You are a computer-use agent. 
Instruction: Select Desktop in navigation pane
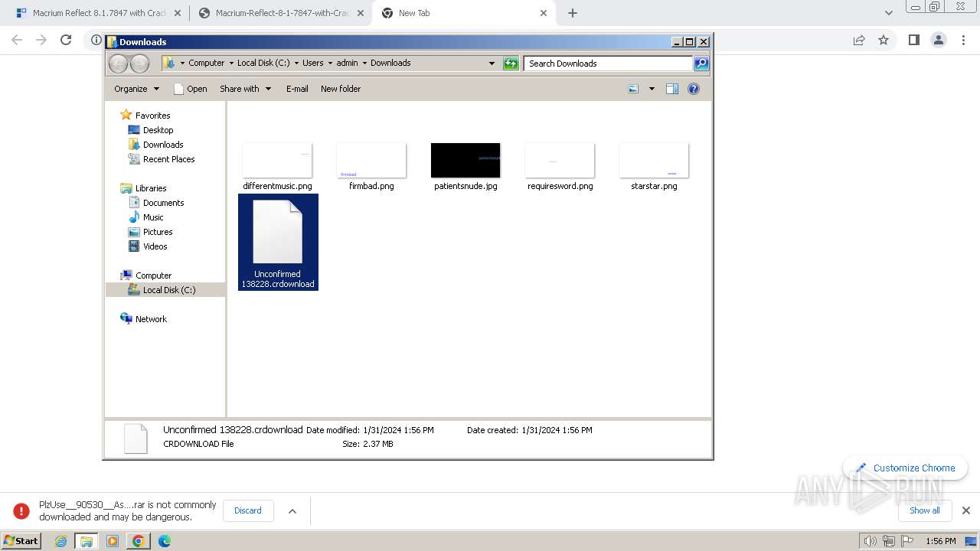(151, 130)
